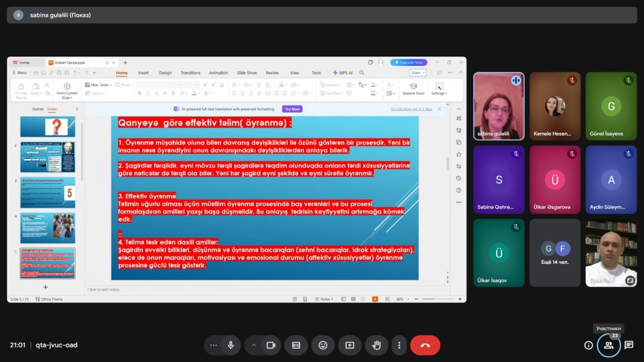
Task: Open the three-dot more options menu
Action: pos(399,345)
